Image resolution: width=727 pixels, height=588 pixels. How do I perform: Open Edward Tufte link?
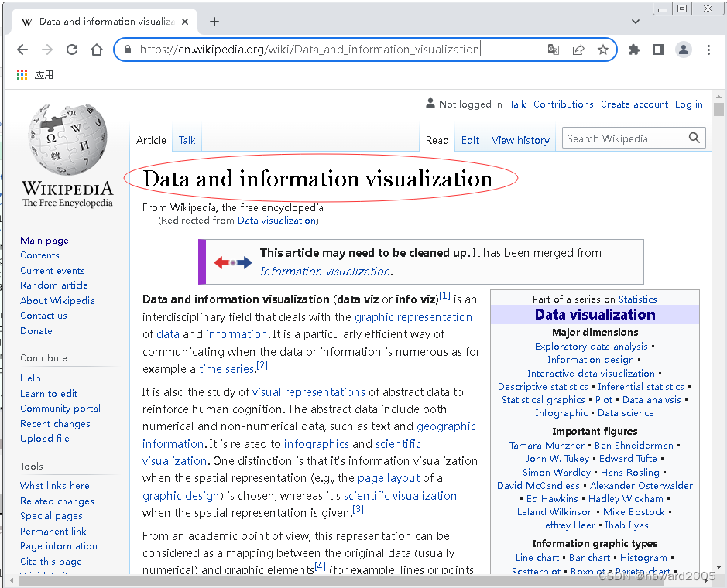coord(628,459)
